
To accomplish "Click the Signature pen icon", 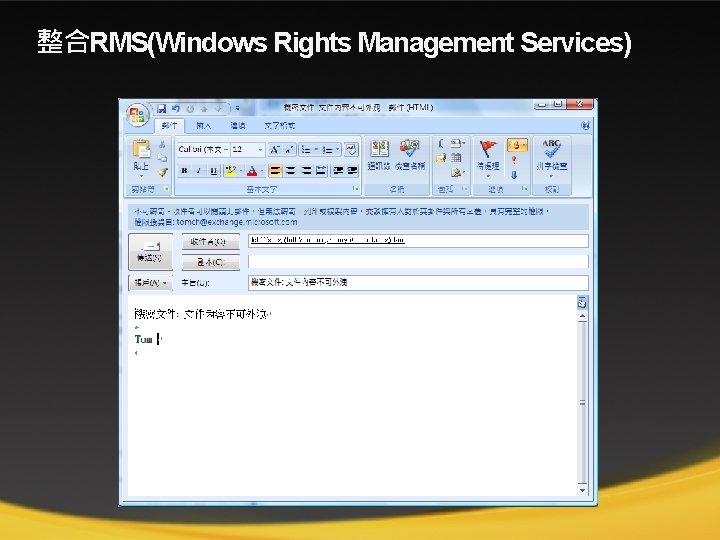I will pyautogui.click(x=457, y=173).
